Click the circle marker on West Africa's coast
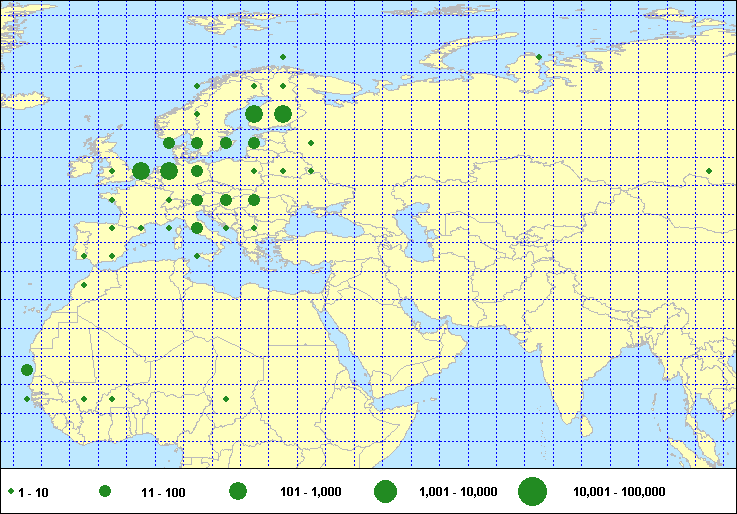Screen dimensions: 737x514 coord(27,370)
